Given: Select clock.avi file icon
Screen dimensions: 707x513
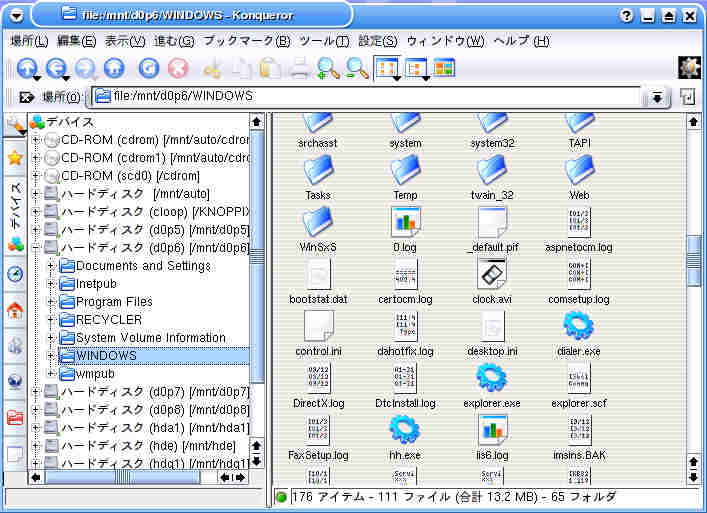Looking at the screenshot, I should [x=491, y=282].
